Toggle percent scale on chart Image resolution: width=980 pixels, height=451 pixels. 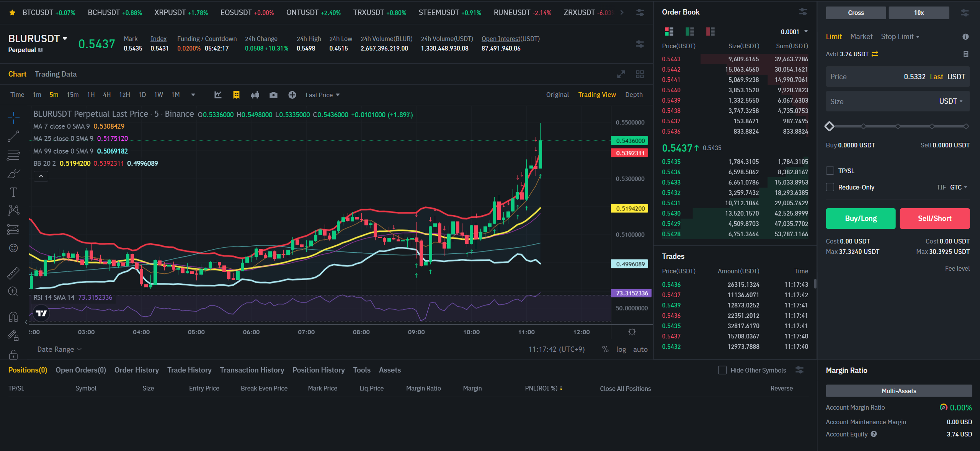coord(605,349)
